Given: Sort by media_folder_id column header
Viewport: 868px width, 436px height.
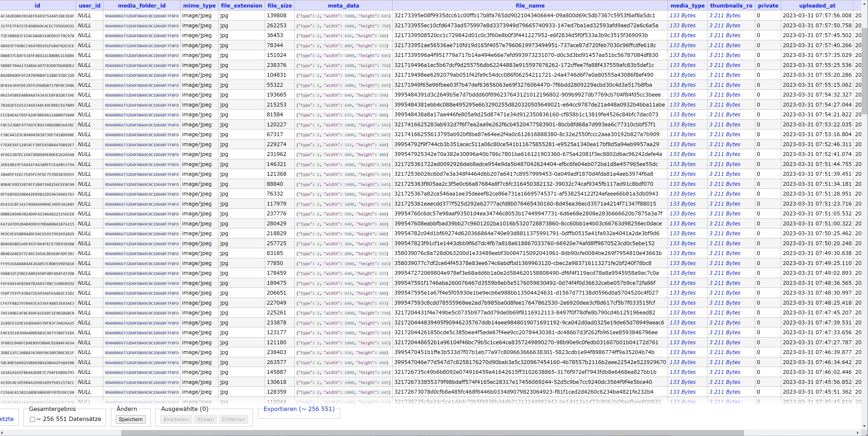Looking at the screenshot, I should 142,5.
